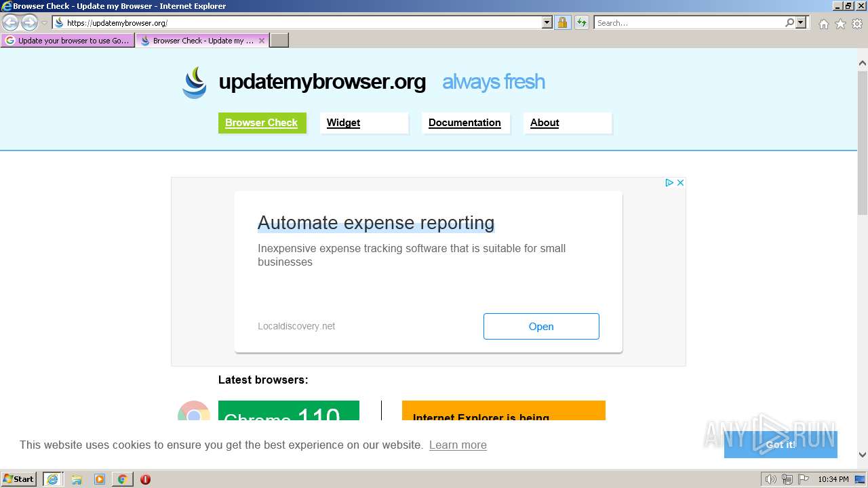The width and height of the screenshot is (868, 488).
Task: Open the About nav item
Action: tap(568, 123)
